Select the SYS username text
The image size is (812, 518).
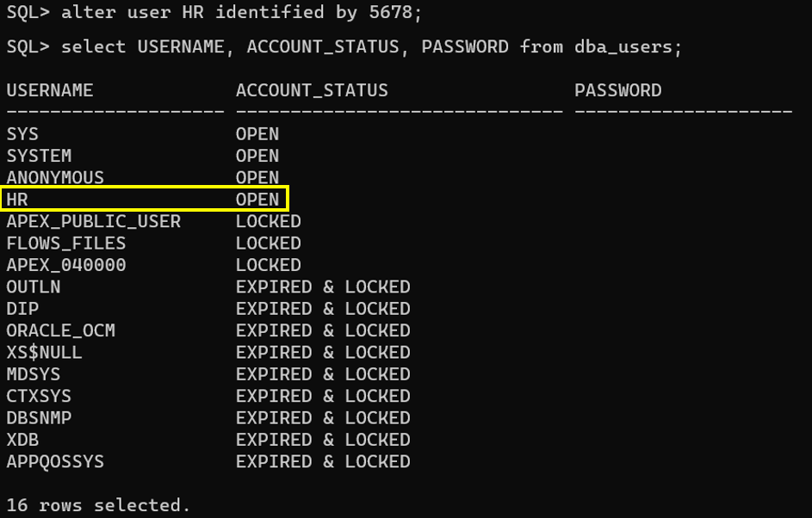(22, 134)
